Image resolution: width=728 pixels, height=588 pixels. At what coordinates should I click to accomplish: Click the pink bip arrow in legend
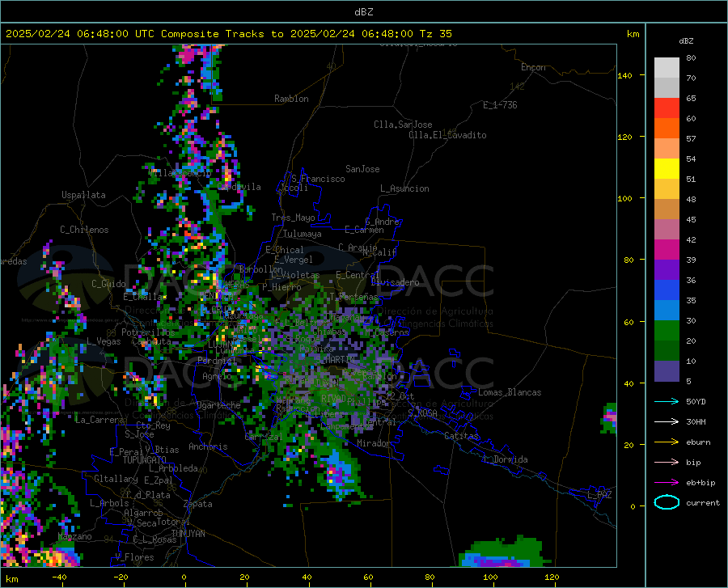667,462
